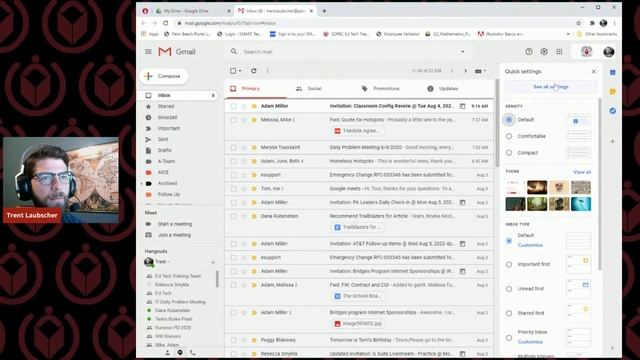
Task: Open the Settings gear icon
Action: [x=544, y=52]
